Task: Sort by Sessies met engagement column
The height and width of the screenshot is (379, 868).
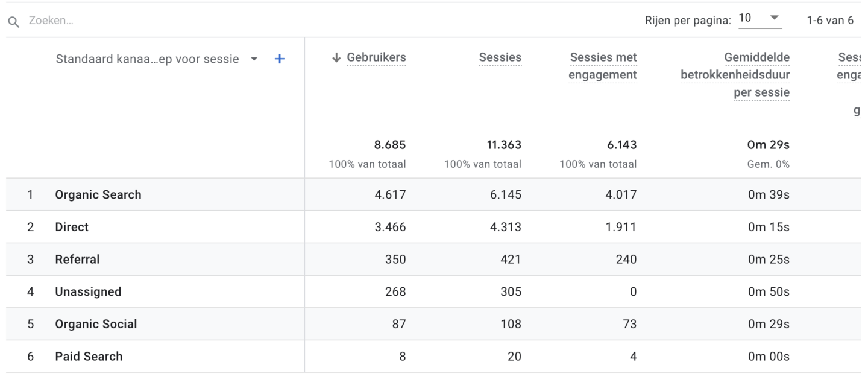Action: point(603,66)
